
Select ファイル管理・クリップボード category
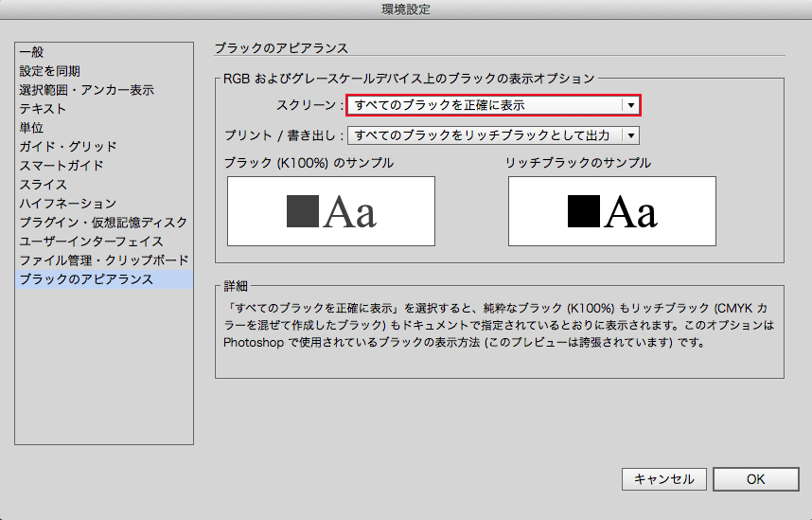click(x=103, y=260)
